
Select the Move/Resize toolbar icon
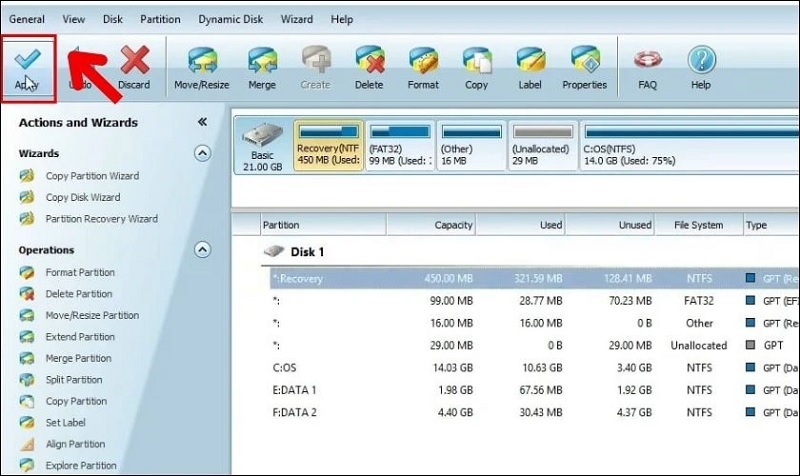200,62
